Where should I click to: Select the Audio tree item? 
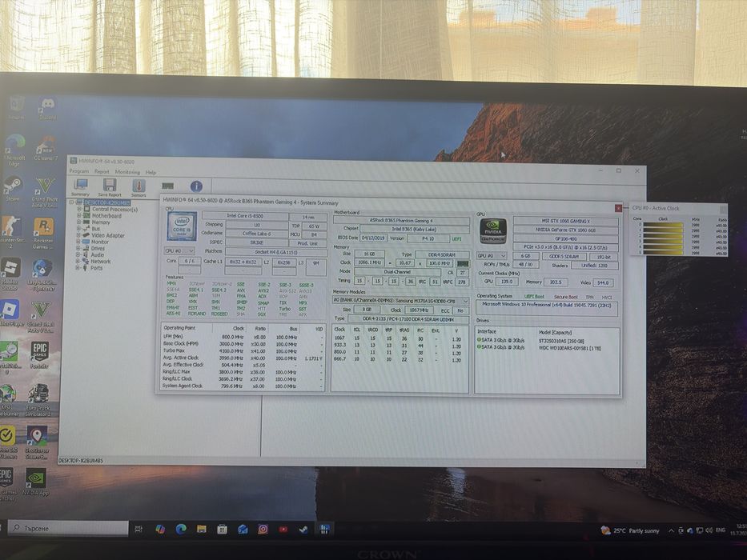[x=97, y=254]
